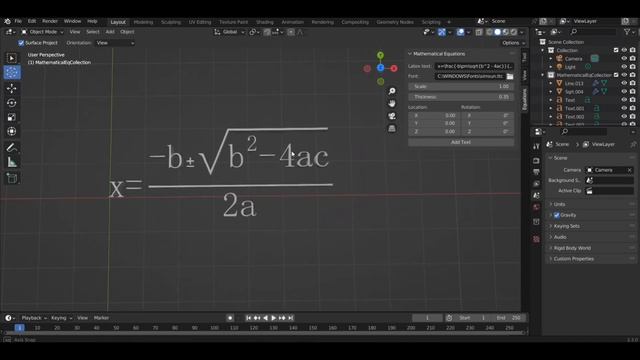Image resolution: width=640 pixels, height=360 pixels.
Task: Click the Blender logo menu icon
Action: (x=7, y=21)
